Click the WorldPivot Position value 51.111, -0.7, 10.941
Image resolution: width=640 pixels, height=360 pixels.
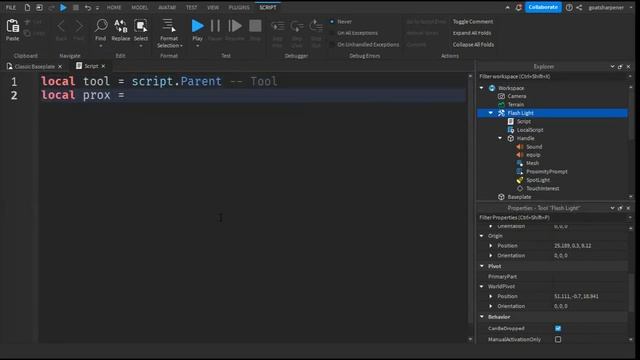(576, 296)
